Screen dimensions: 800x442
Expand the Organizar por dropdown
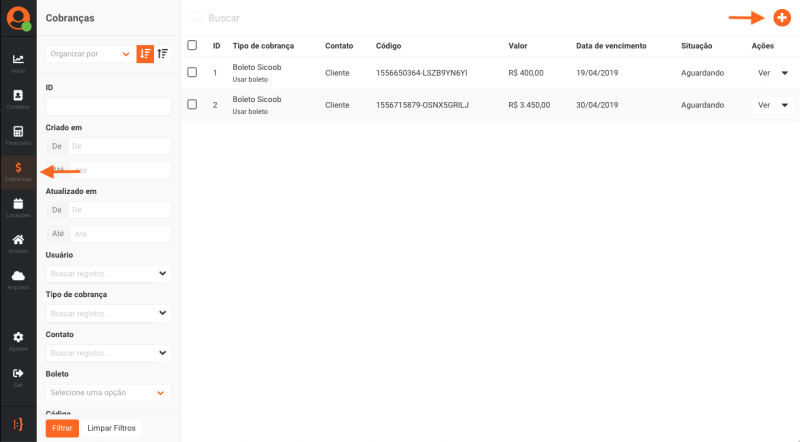pos(90,54)
